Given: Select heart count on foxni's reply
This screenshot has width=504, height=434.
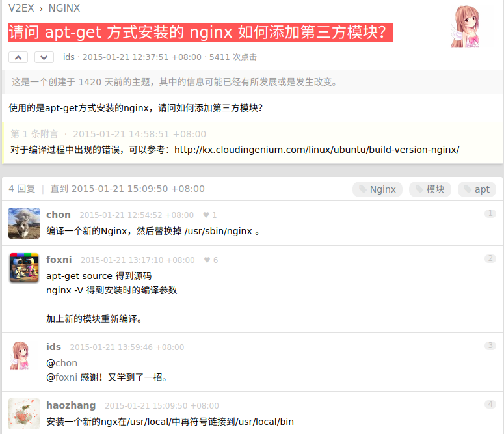Looking at the screenshot, I should click(211, 260).
